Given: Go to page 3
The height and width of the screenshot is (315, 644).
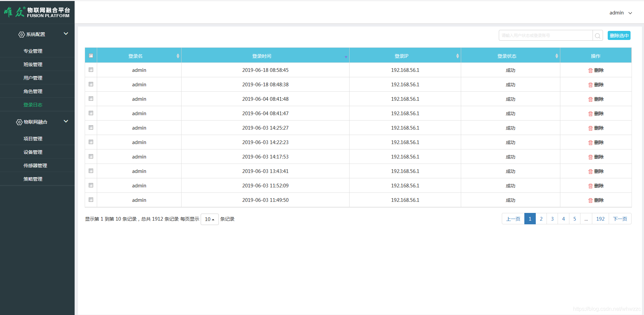Looking at the screenshot, I should pyautogui.click(x=552, y=219).
